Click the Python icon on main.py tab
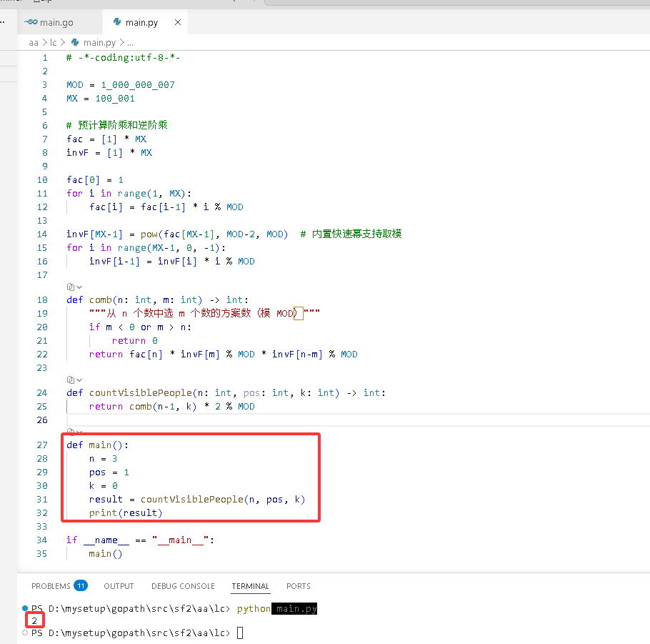 pyautogui.click(x=117, y=22)
